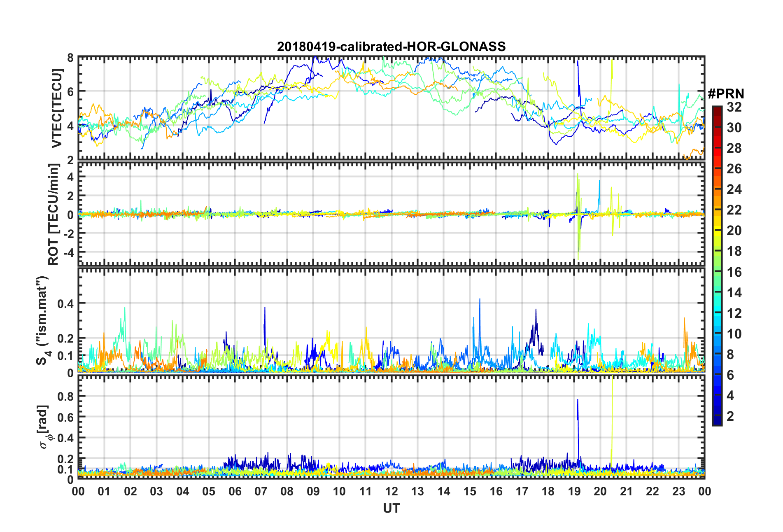Viewport: 783px width, 532px height.
Task: Click the 6 label on the PRN colorbar
Action: [x=730, y=375]
